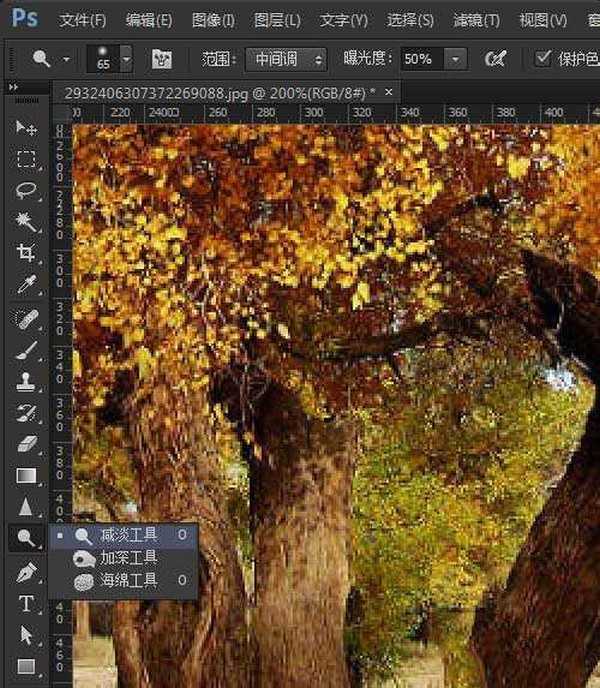Click the 50% exposure input field
600x688 pixels.
[422, 59]
